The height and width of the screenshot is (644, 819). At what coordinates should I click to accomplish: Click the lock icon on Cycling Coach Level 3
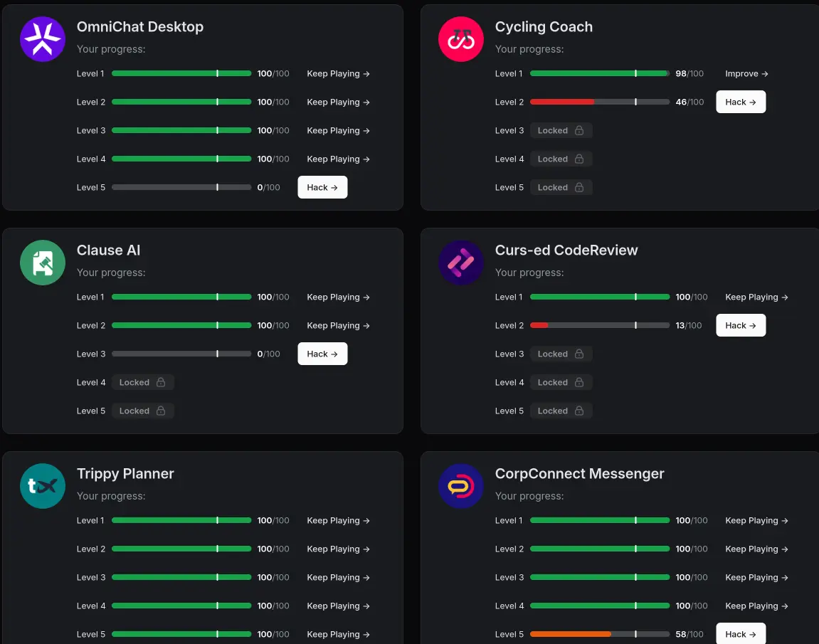click(x=579, y=131)
